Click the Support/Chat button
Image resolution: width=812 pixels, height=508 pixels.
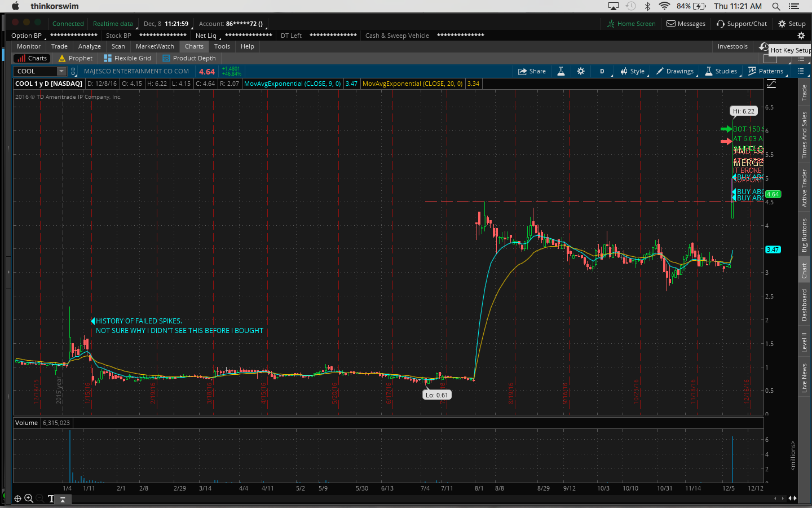pyautogui.click(x=742, y=24)
